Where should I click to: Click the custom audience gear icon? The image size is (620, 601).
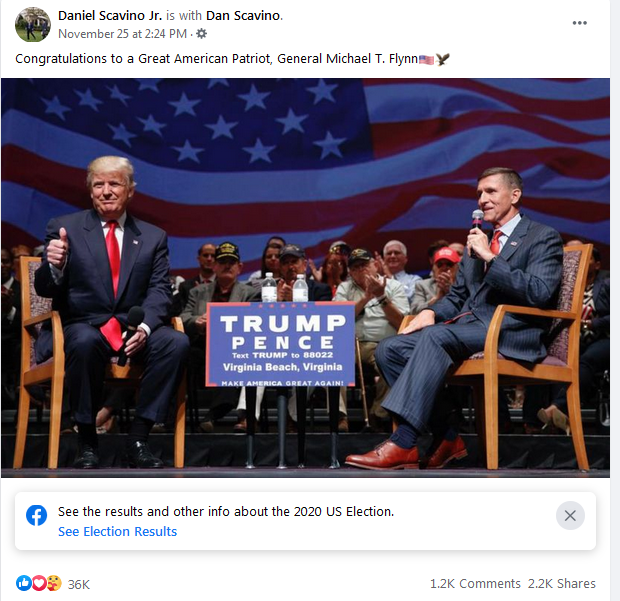[x=201, y=34]
